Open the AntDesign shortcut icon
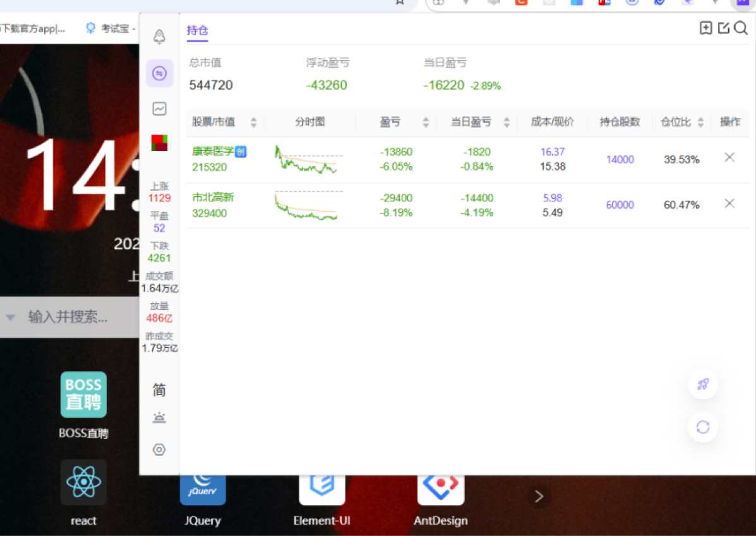The width and height of the screenshot is (756, 536). (441, 490)
